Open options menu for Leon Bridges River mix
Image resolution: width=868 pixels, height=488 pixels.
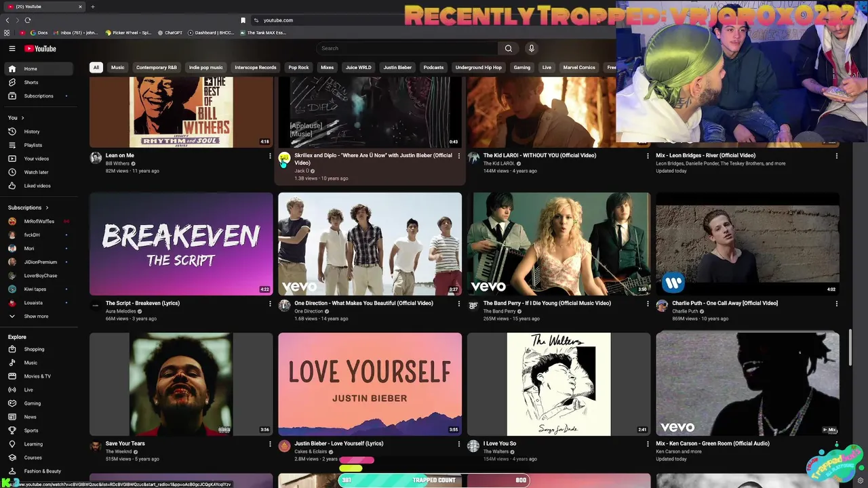[836, 156]
